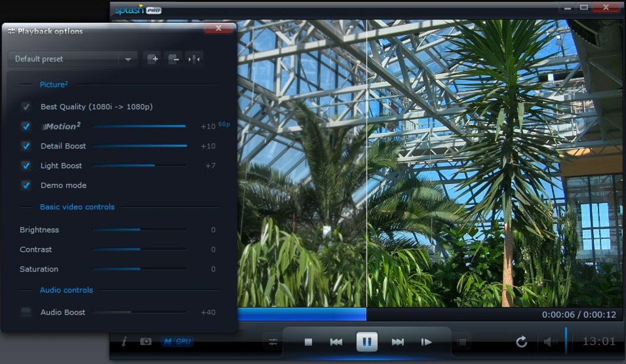Screen dimensions: 626x364
Task: Click the Brightness slider
Action: coord(139,230)
